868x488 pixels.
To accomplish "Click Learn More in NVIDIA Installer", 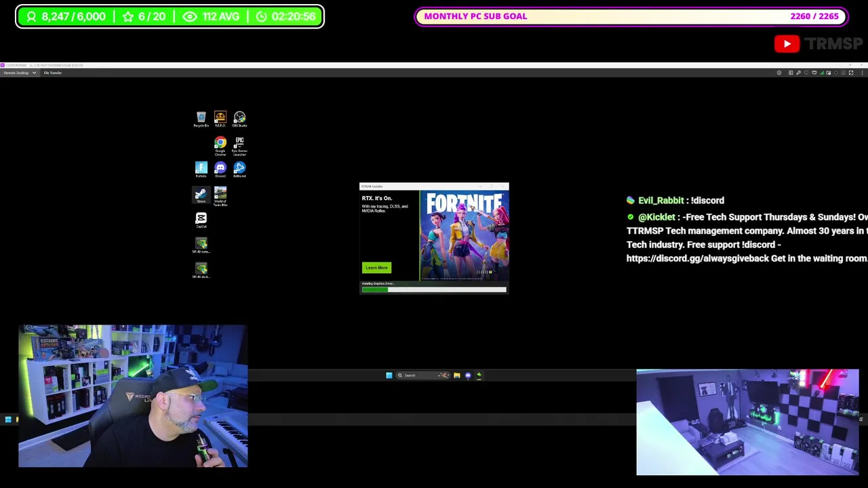I will point(376,268).
